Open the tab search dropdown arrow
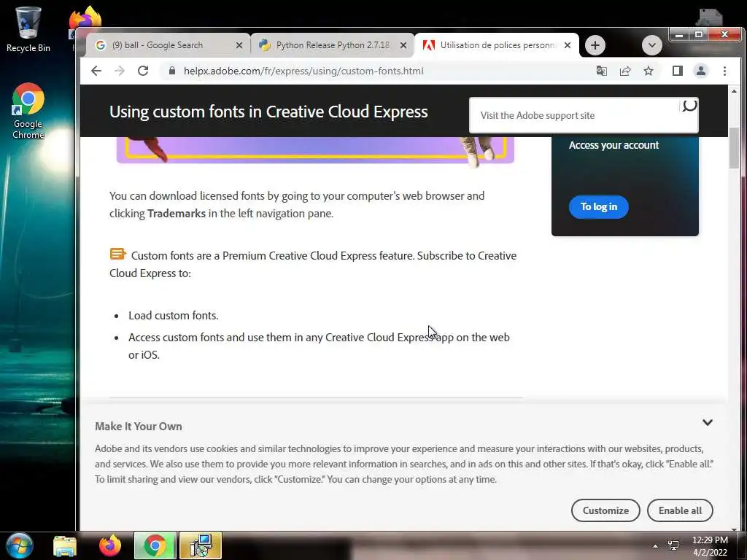This screenshot has width=747, height=560. pos(651,45)
